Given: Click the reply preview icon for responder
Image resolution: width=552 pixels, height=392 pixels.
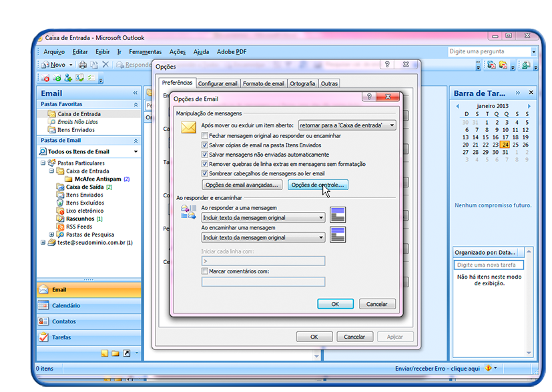Looking at the screenshot, I should [338, 215].
